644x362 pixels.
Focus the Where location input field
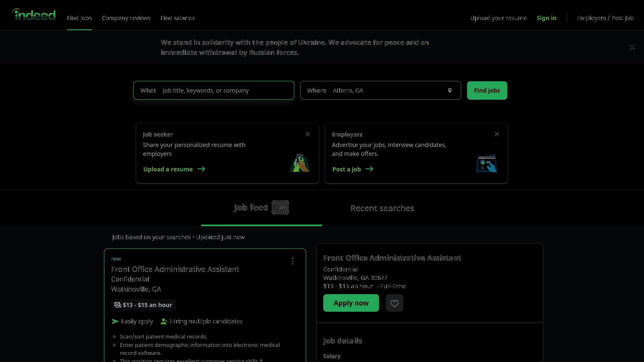(x=381, y=90)
